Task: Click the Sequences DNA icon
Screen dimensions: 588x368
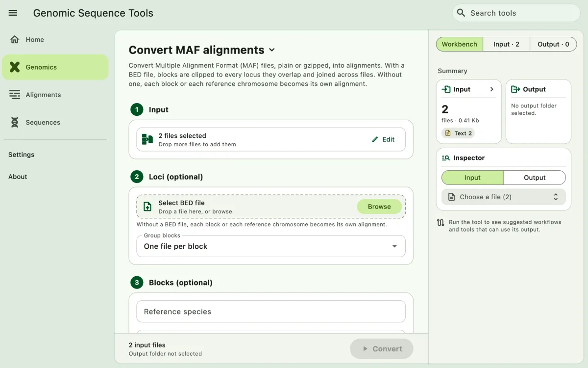Action: pyautogui.click(x=15, y=122)
